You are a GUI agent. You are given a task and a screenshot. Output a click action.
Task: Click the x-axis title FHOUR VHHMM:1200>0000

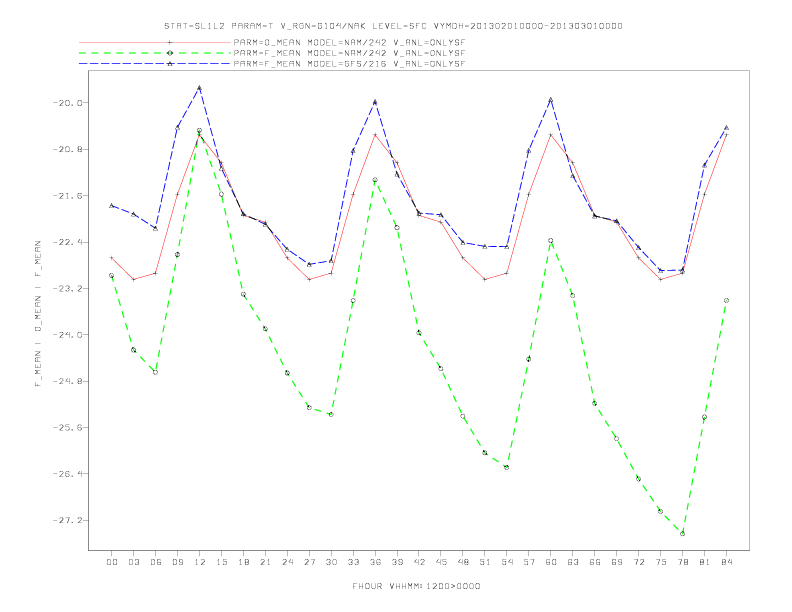point(416,586)
